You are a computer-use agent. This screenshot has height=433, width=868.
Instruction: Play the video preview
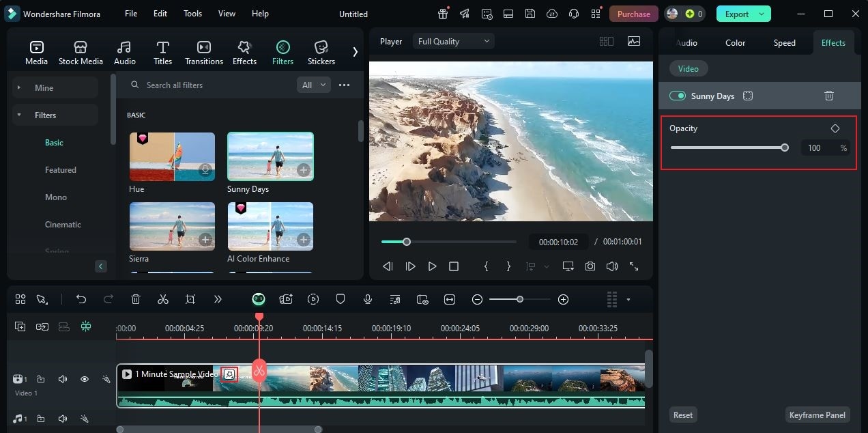432,266
